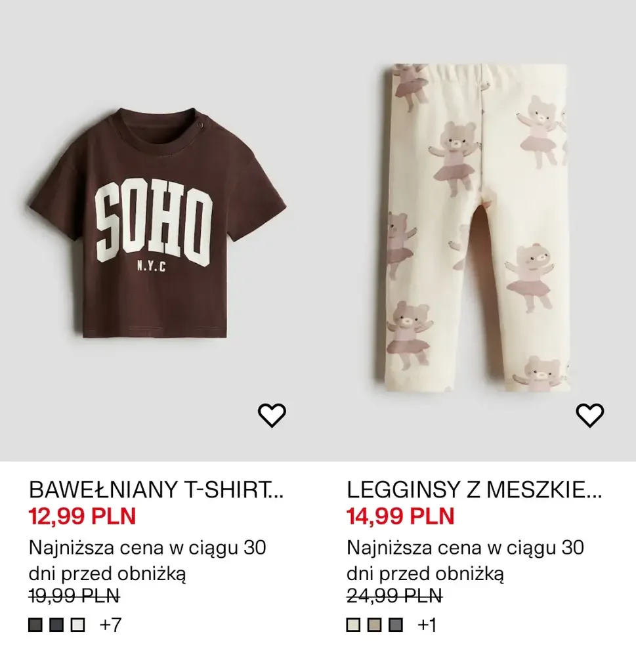Choose the gray leggings color swatch
The width and height of the screenshot is (636, 672).
[396, 625]
